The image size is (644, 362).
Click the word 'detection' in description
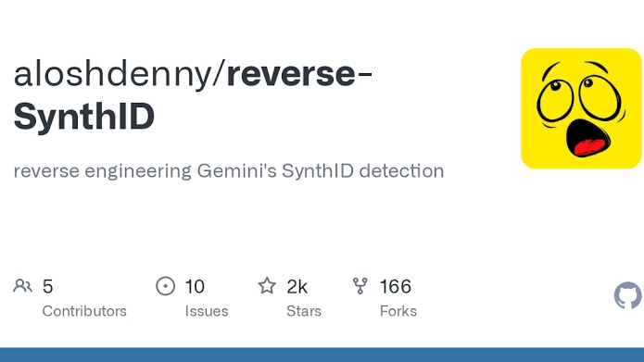click(x=401, y=170)
